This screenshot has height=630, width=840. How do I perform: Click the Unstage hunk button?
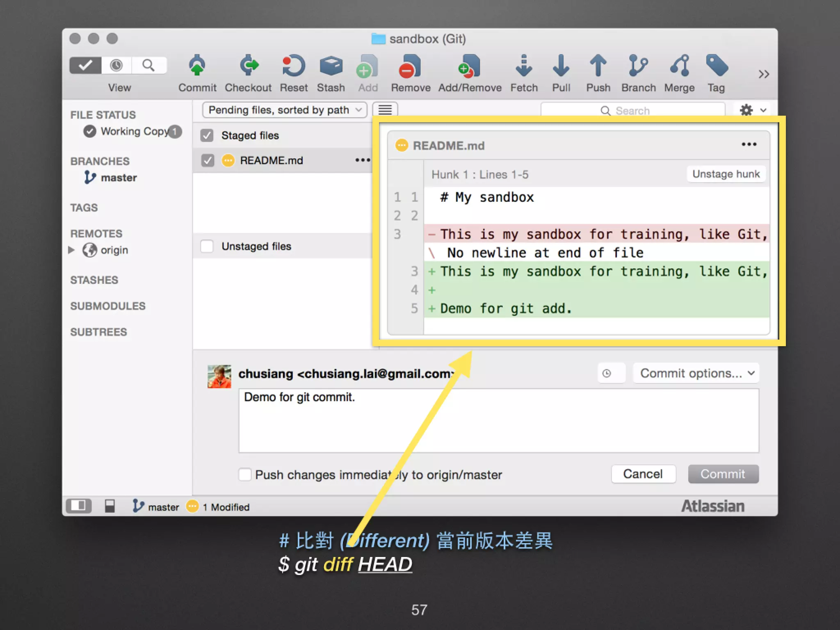pos(726,174)
